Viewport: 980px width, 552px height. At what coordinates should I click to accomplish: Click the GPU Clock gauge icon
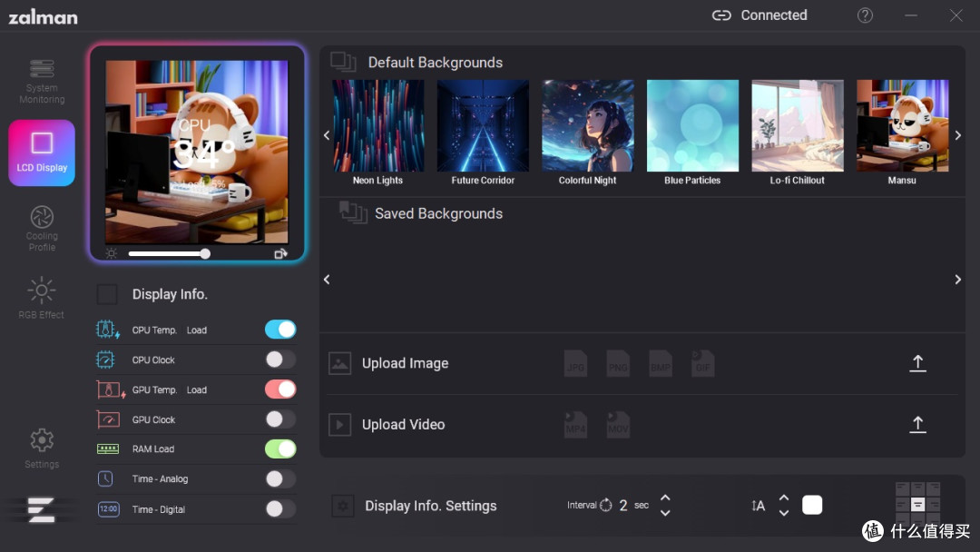[108, 419]
